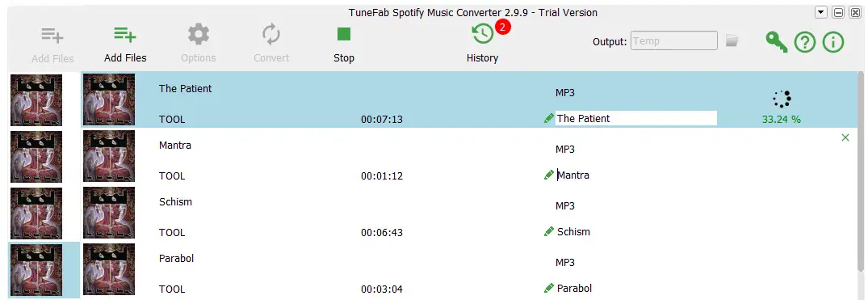Click the green key register icon
Viewport: 868px width, 300px height.
[776, 41]
